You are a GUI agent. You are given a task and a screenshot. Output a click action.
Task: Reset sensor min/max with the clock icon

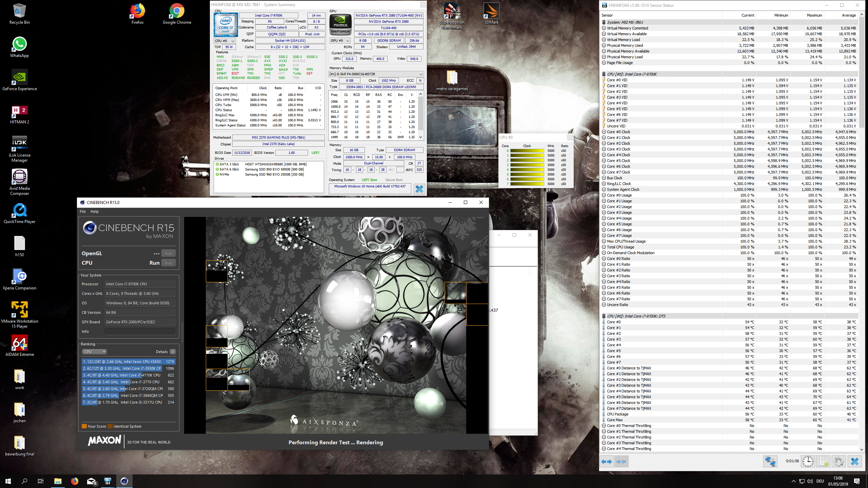[808, 462]
